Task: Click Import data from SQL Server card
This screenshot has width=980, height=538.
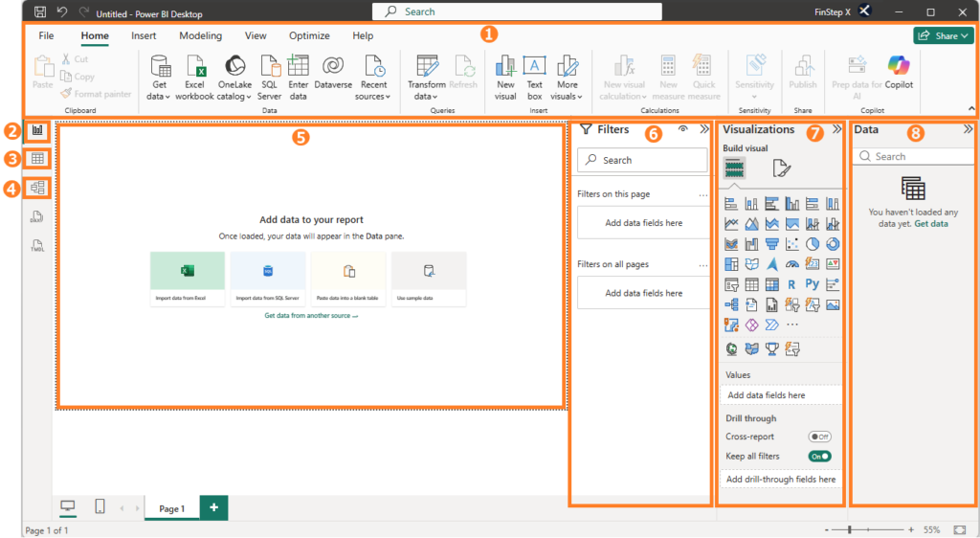Action: tap(268, 279)
